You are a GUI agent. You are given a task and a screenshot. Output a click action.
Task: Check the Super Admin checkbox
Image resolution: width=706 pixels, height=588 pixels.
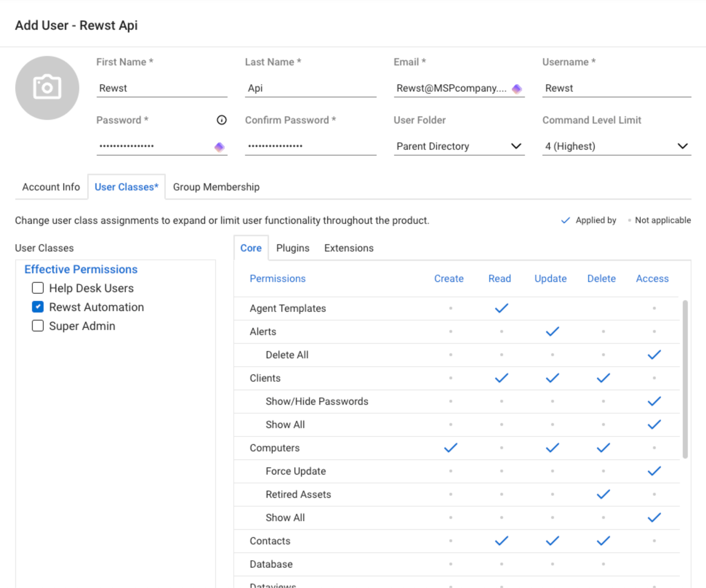coord(38,326)
